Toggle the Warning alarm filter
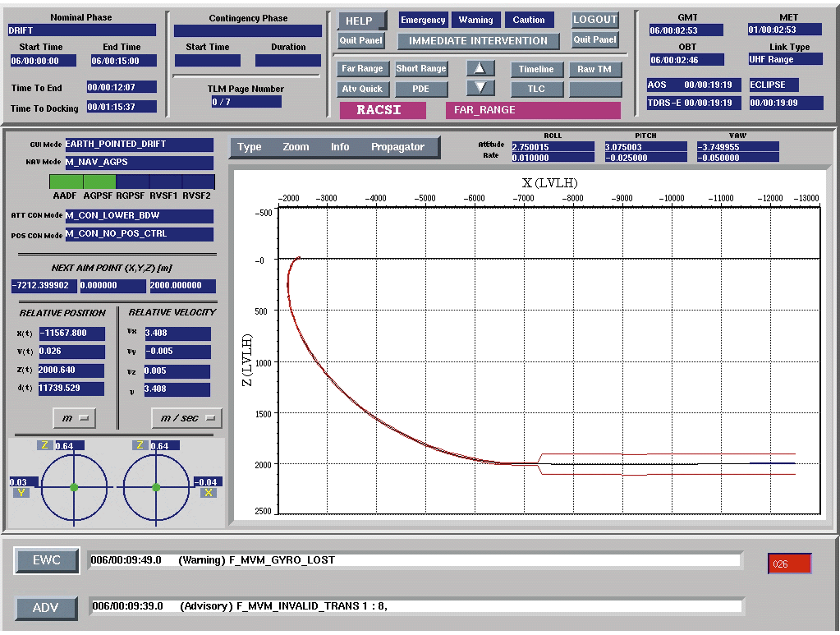The height and width of the screenshot is (635, 840). pyautogui.click(x=475, y=21)
